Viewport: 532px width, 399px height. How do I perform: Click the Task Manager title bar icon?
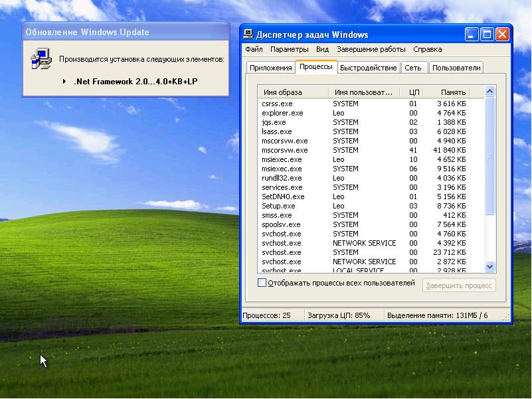point(248,35)
